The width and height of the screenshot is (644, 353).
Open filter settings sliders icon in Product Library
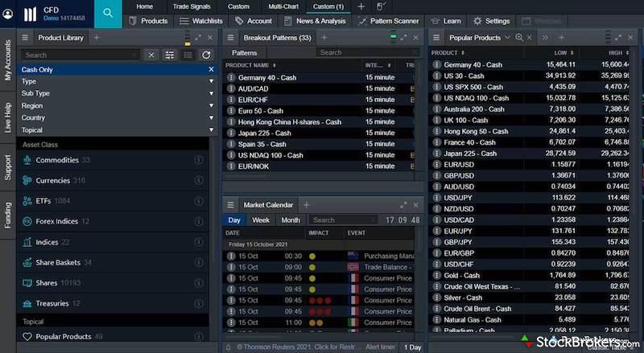(170, 55)
